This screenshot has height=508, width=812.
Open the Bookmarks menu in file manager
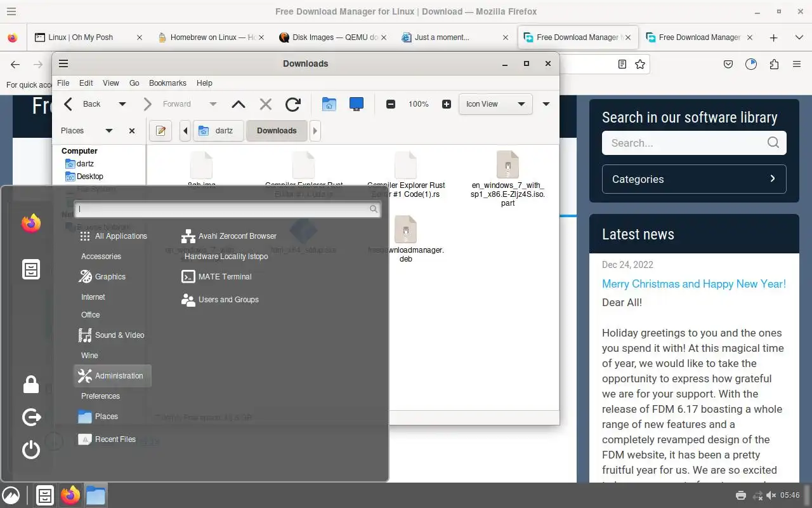167,83
